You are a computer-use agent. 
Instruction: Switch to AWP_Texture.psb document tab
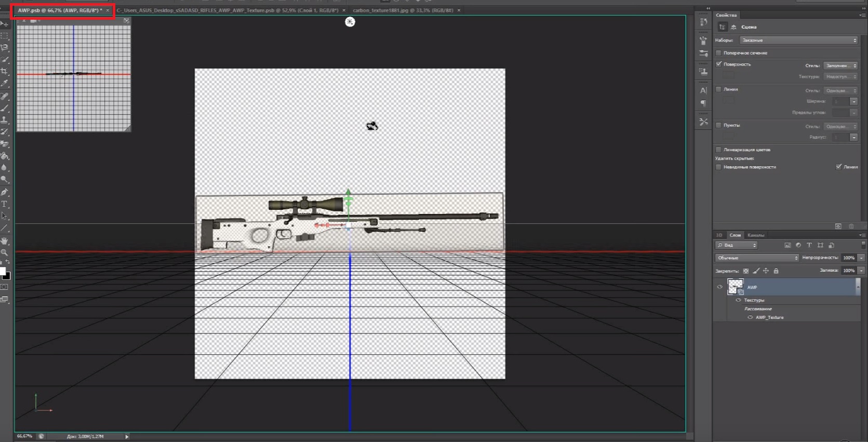[228, 10]
